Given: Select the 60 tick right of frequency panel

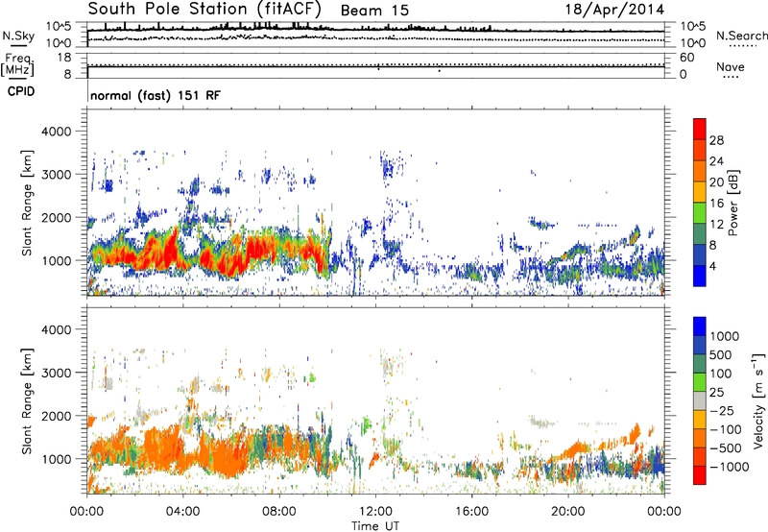Looking at the screenshot, I should [x=686, y=58].
